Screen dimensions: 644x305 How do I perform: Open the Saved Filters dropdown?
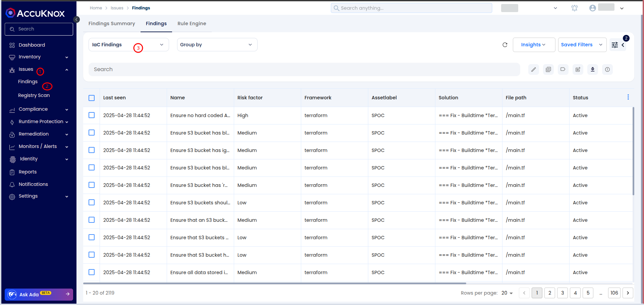(x=582, y=45)
